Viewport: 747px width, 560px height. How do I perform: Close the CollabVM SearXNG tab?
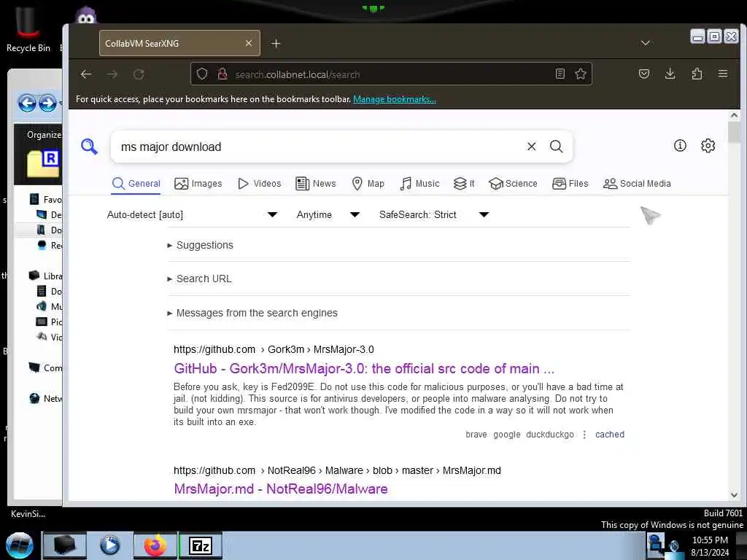[249, 43]
